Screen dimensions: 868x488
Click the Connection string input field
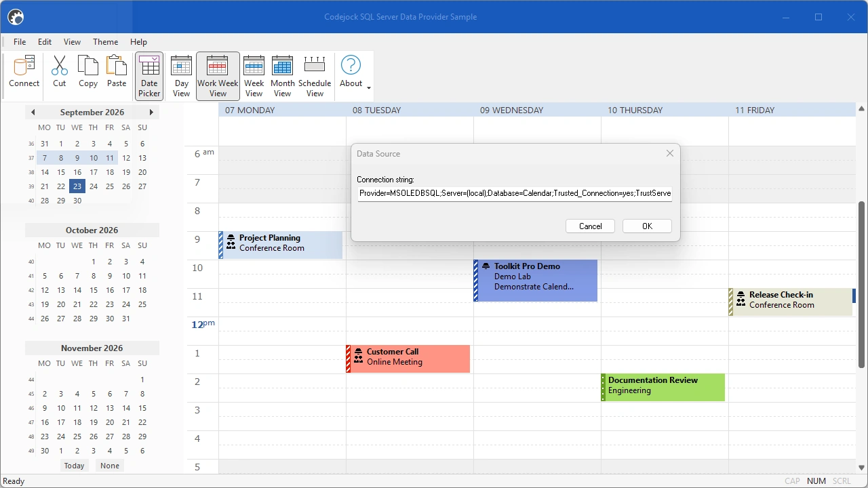tap(515, 194)
